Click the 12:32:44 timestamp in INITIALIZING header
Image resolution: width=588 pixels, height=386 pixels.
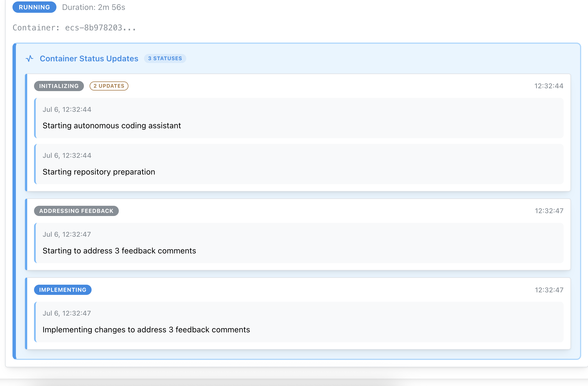coord(549,86)
